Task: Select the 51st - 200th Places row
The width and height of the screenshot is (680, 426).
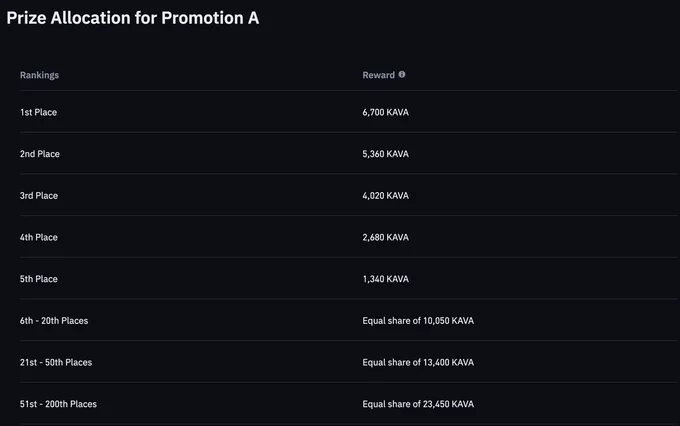Action: pyautogui.click(x=349, y=404)
